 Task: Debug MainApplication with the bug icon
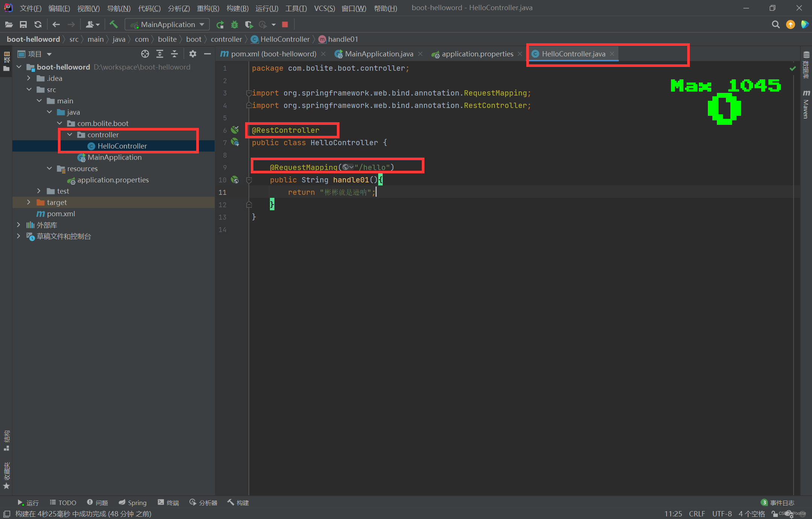(235, 25)
